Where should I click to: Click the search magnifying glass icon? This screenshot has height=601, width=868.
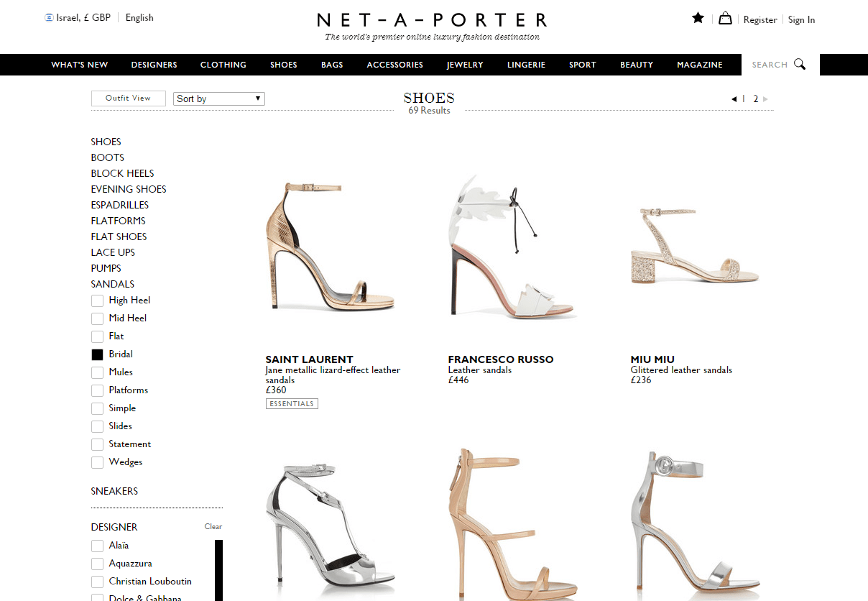(x=800, y=65)
